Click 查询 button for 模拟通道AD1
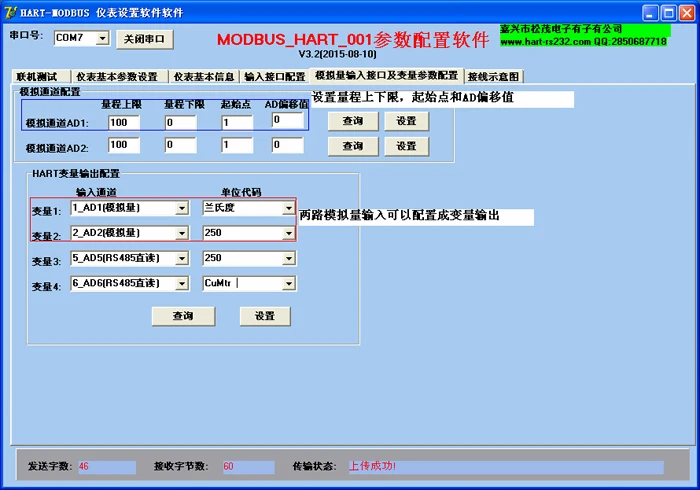Screen dimensions: 700x490 353,121
